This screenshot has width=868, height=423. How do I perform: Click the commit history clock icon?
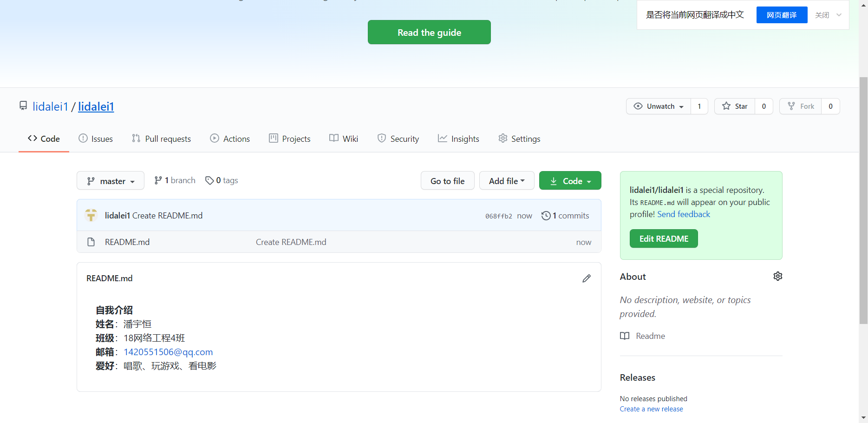point(546,215)
